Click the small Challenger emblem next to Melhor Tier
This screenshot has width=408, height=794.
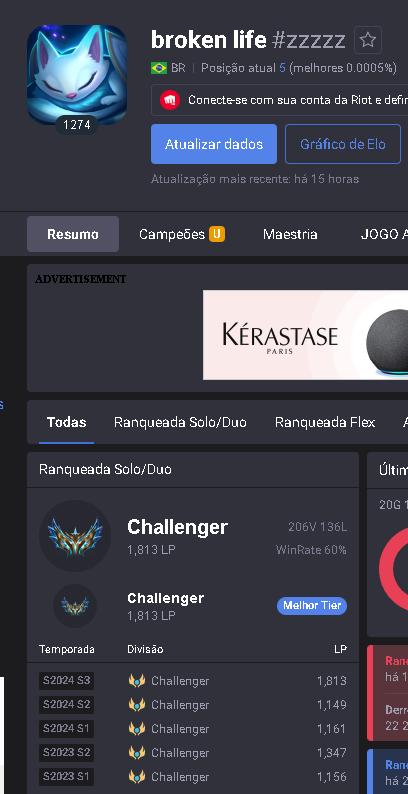[x=75, y=606]
